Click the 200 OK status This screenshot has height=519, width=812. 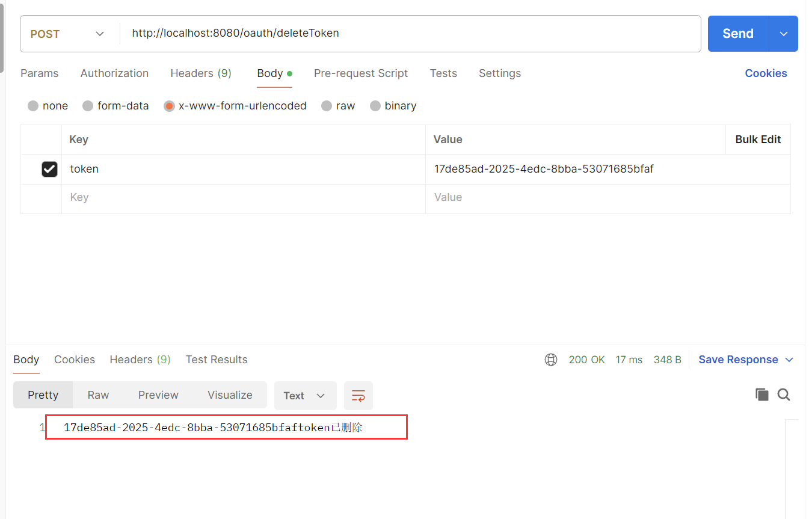586,360
